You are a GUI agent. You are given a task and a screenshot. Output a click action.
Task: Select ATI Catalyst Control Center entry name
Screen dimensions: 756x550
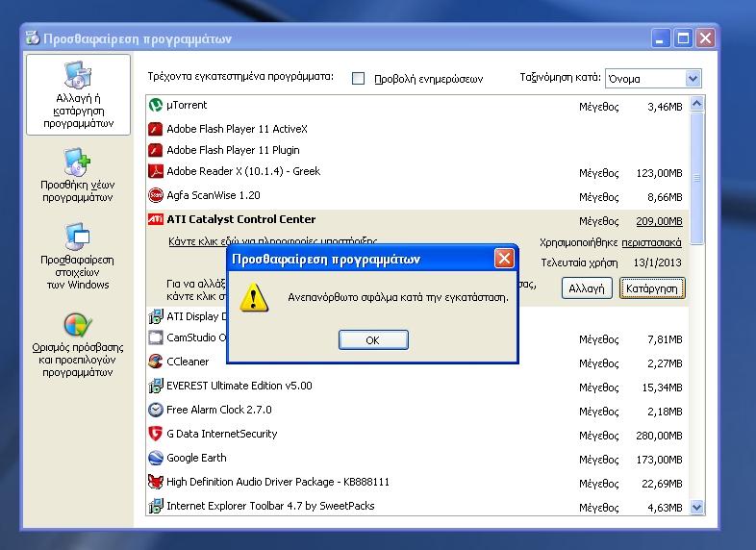coord(241,219)
